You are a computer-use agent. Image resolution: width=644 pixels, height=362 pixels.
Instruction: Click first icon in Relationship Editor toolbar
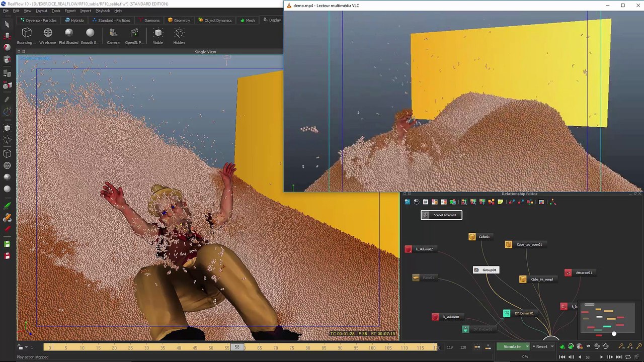(407, 202)
